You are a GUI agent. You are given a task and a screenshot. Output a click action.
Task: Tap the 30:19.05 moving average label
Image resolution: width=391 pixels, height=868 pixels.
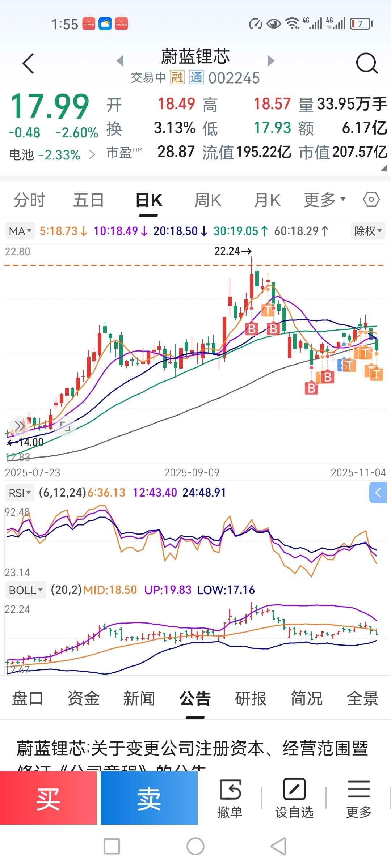tap(241, 231)
